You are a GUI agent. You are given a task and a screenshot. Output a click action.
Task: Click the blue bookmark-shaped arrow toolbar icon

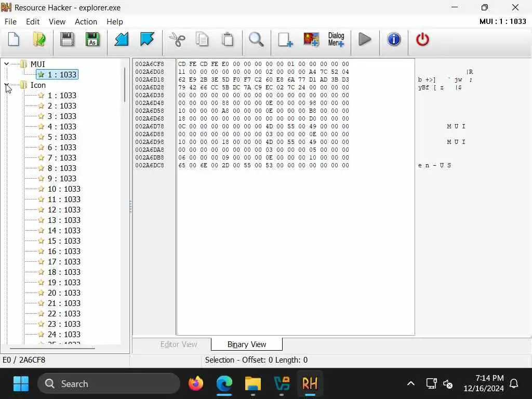(147, 39)
